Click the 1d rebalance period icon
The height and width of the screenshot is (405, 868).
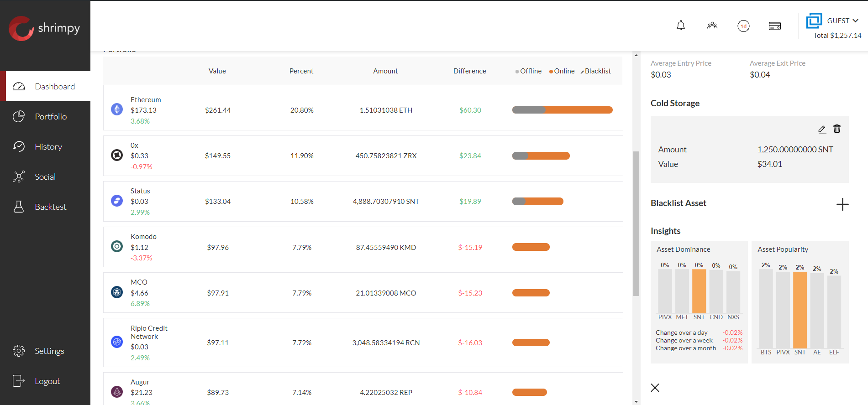pyautogui.click(x=743, y=26)
